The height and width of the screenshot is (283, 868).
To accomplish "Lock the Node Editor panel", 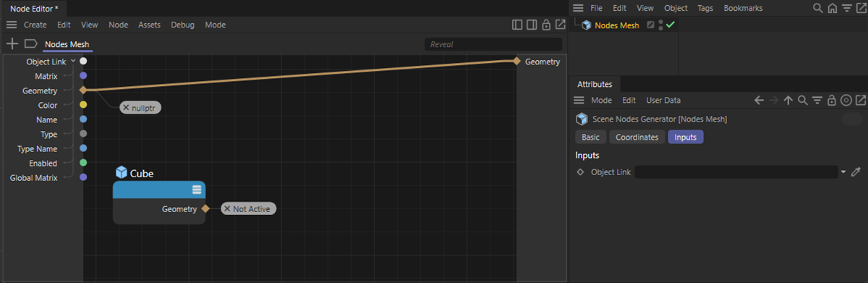I will (x=545, y=25).
